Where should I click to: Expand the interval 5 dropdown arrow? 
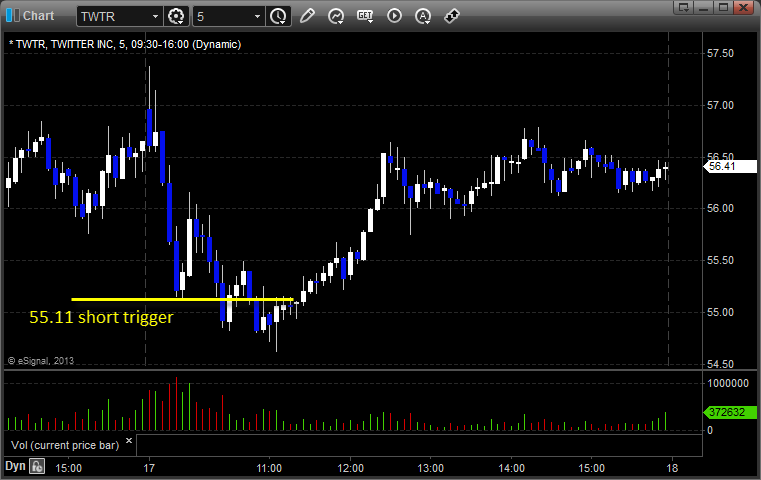[x=258, y=17]
